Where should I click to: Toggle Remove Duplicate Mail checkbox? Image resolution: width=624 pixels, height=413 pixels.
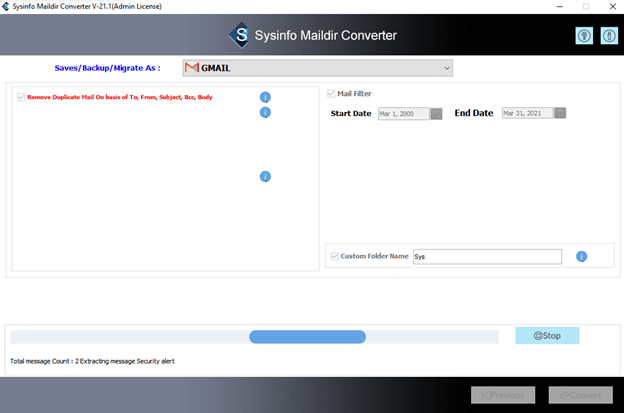coord(21,97)
